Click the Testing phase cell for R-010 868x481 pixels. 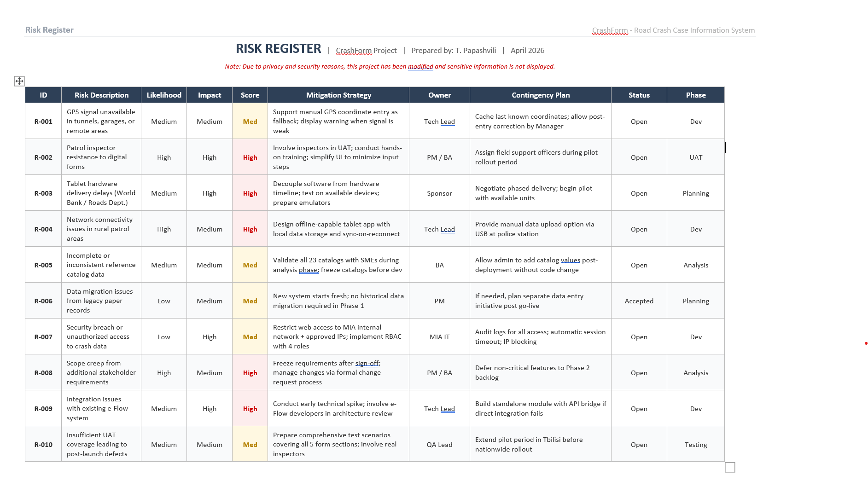click(x=696, y=445)
